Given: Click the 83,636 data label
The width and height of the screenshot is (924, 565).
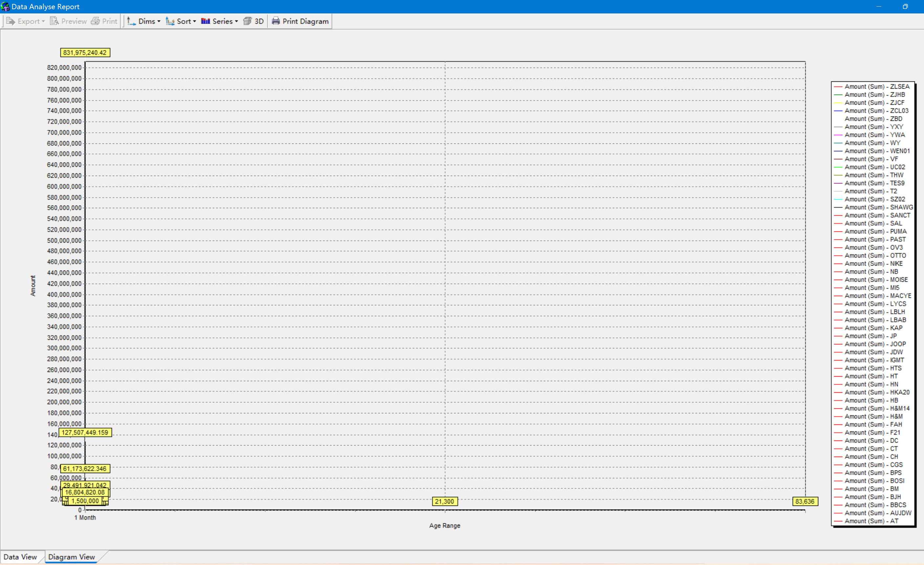Looking at the screenshot, I should point(805,502).
